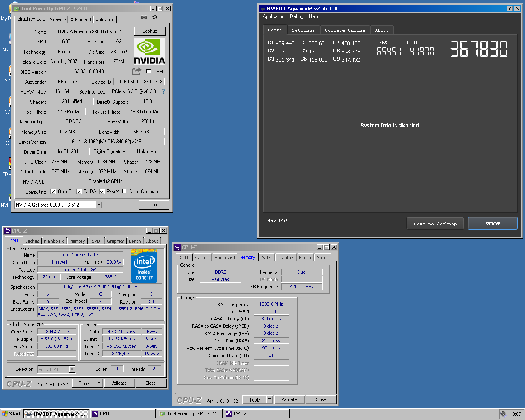Screen dimensions: 525x420
Task: Select Graphics tab in CPU-Z Memory window
Action: click(x=285, y=258)
